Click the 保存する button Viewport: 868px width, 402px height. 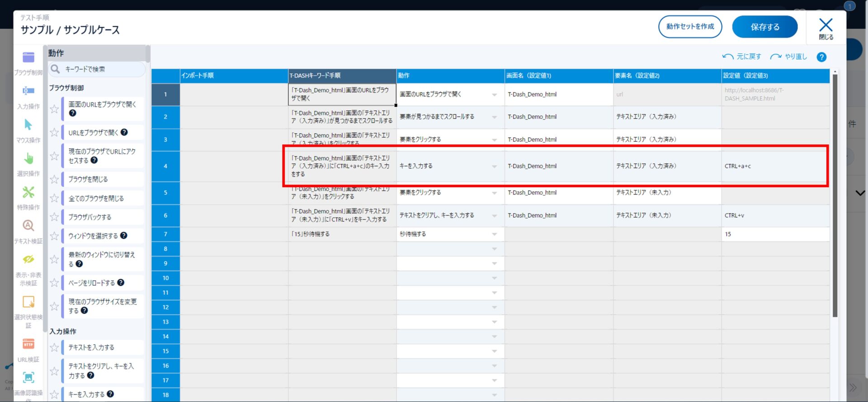tap(764, 27)
